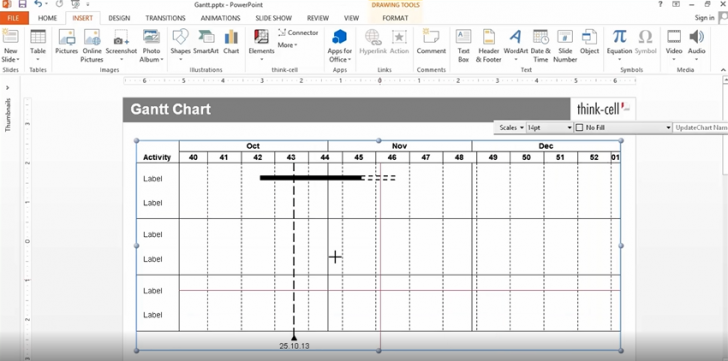
Task: Click the UpdateChart Name field
Action: (x=701, y=127)
